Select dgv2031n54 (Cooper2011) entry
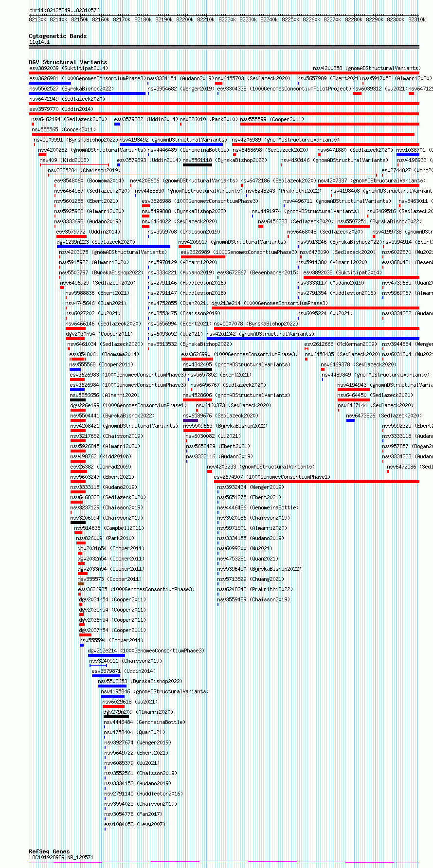The width and height of the screenshot is (433, 868). coord(111,549)
